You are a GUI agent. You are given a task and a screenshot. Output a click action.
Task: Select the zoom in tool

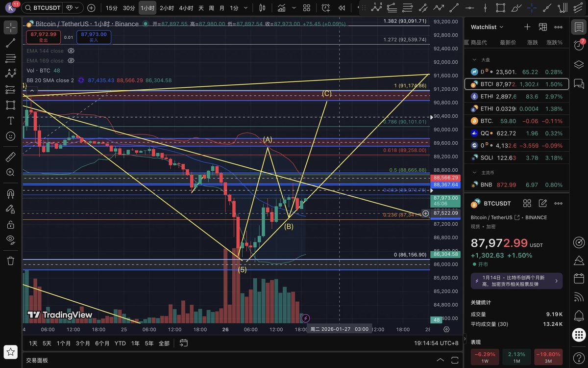click(10, 173)
